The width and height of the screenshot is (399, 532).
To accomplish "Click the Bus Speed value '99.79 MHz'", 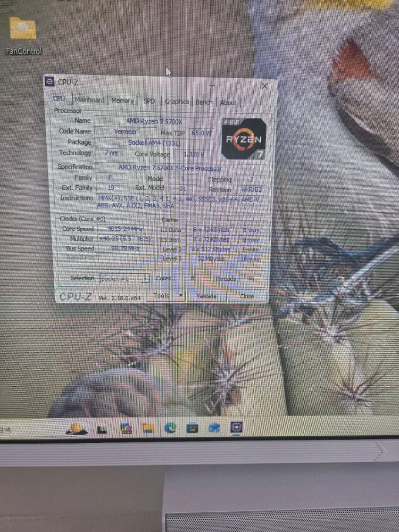I will point(125,248).
